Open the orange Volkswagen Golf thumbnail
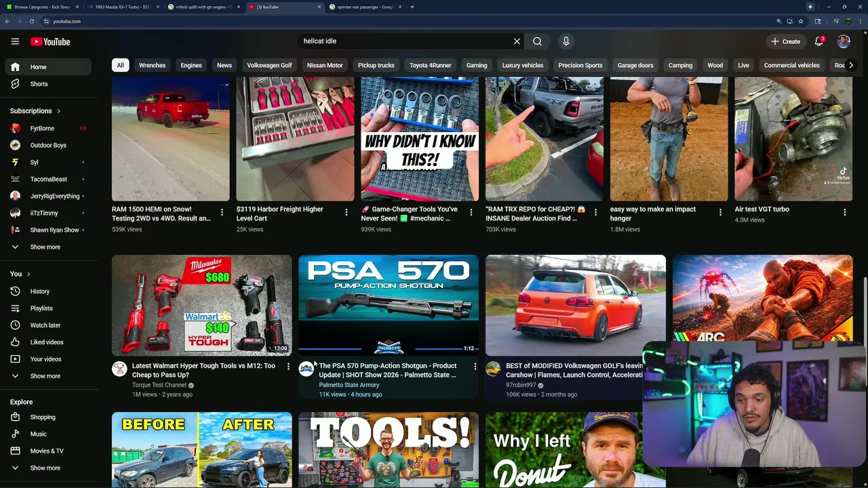 (575, 305)
